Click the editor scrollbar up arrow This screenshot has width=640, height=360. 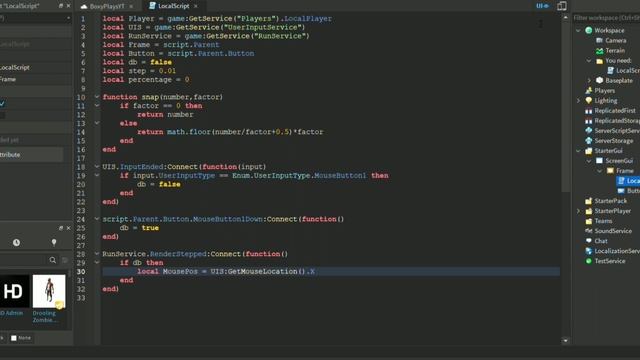(565, 18)
